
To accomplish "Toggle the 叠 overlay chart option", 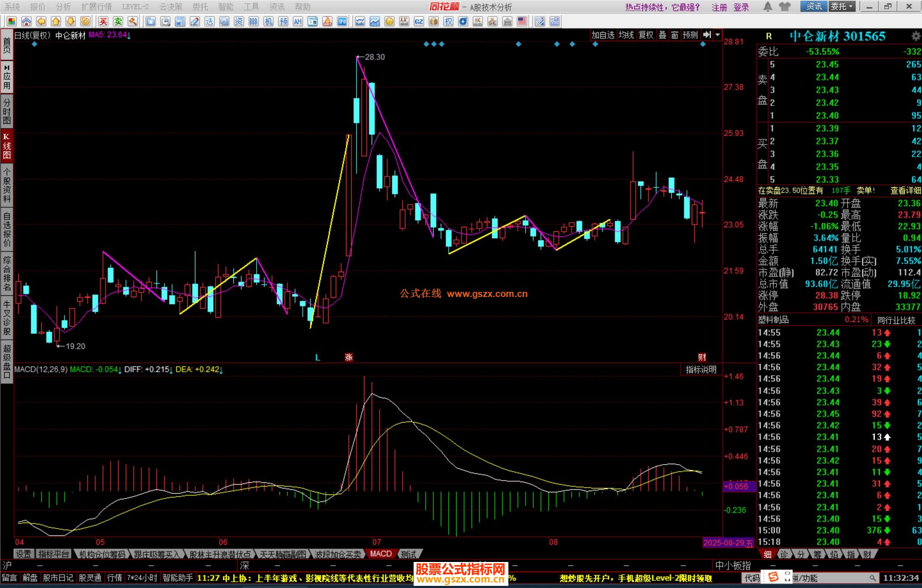I will [x=662, y=35].
